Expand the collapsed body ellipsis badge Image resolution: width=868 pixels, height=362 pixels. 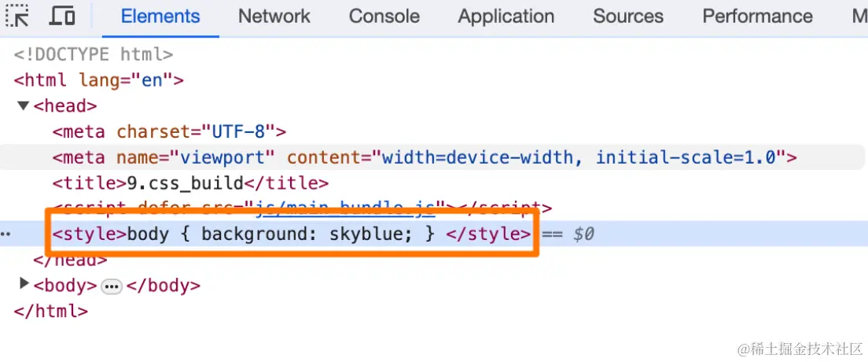pyautogui.click(x=112, y=286)
